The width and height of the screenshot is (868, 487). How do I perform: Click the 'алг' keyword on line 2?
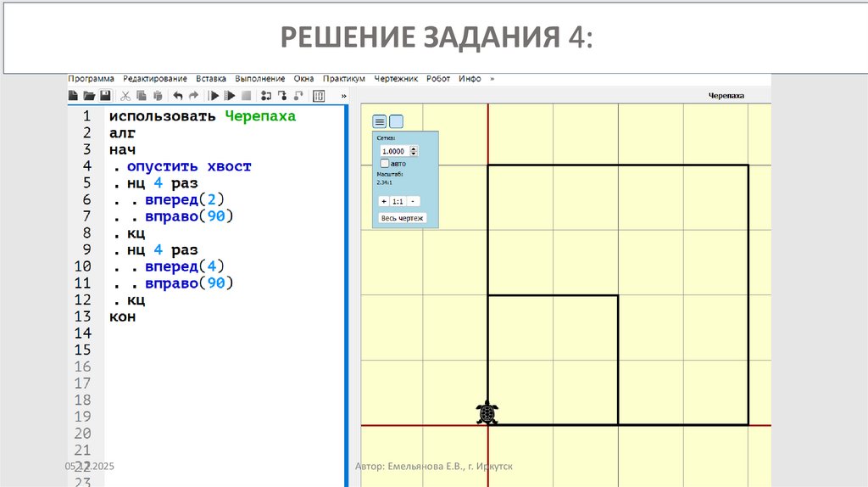tap(122, 133)
